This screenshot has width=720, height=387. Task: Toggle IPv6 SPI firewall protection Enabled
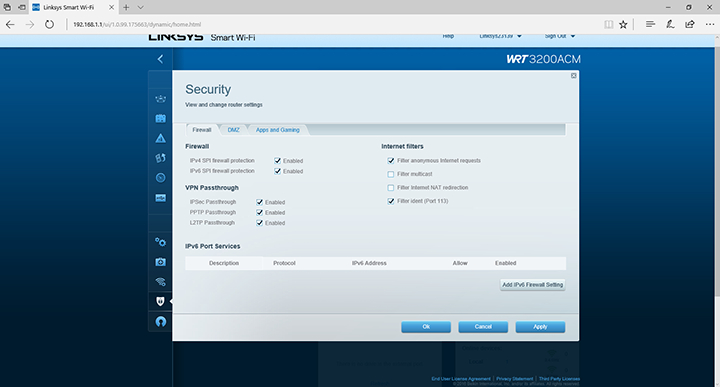pos(277,171)
